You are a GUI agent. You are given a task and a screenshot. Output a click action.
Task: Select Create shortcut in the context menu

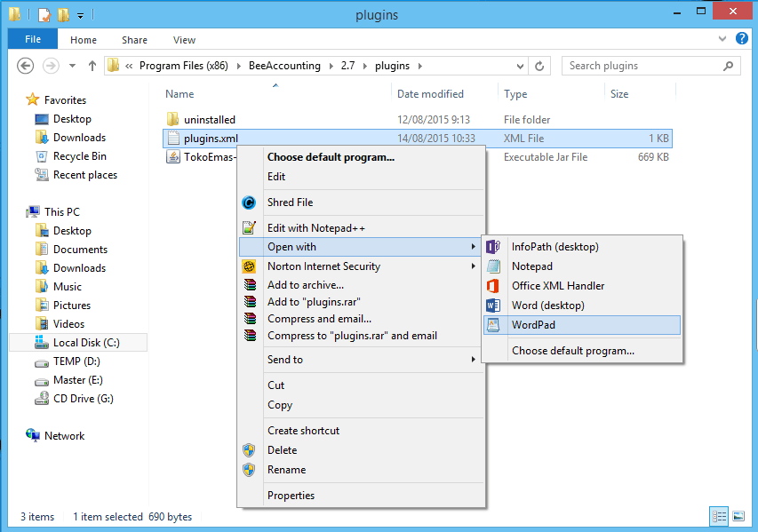tap(361, 431)
